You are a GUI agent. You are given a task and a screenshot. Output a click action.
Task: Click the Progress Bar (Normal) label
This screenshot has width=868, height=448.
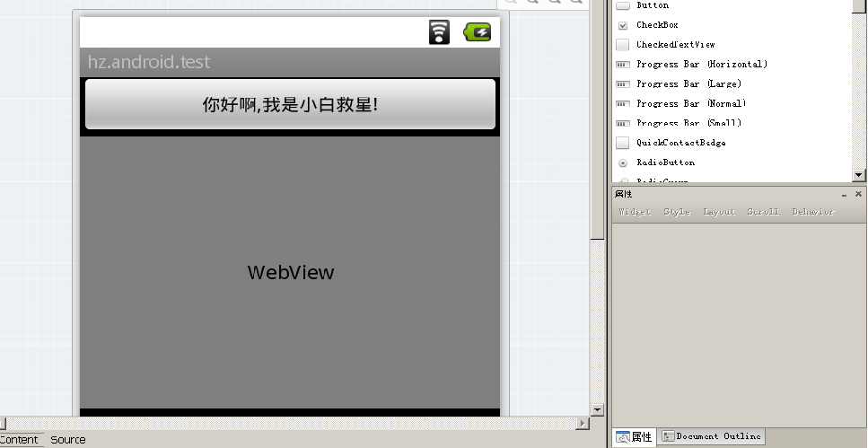click(691, 103)
